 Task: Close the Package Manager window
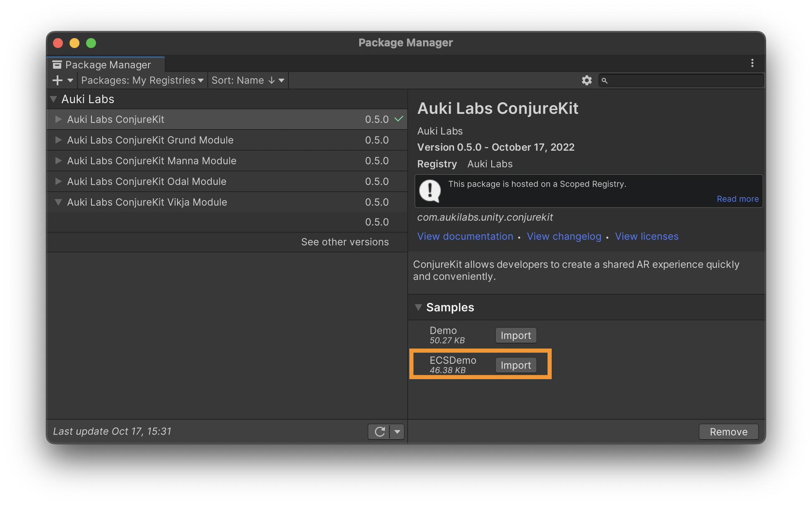[58, 43]
